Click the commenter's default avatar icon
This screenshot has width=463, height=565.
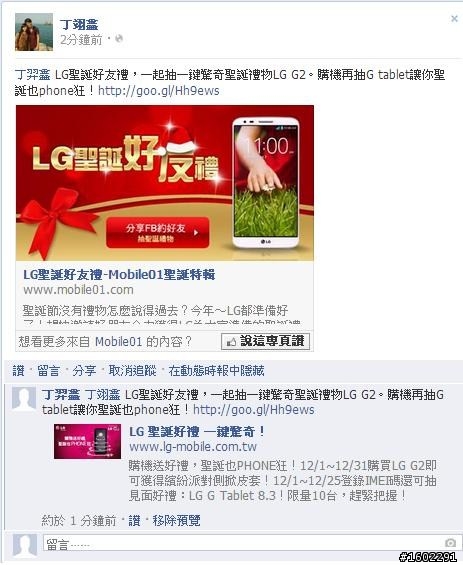point(24,399)
